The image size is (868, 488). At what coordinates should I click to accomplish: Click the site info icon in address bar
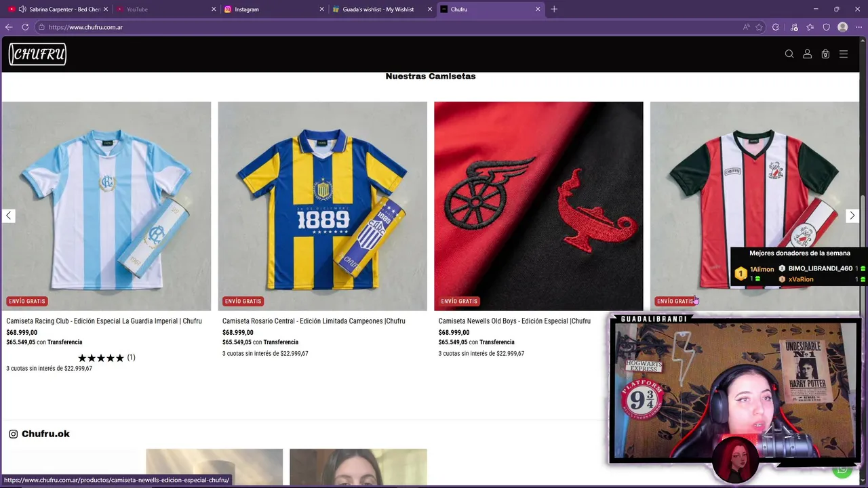tap(41, 27)
